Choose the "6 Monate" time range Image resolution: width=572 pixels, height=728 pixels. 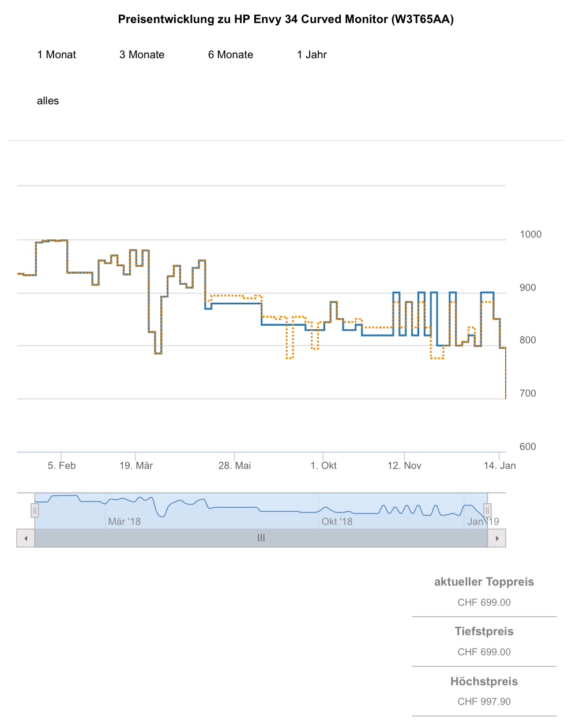(x=231, y=55)
